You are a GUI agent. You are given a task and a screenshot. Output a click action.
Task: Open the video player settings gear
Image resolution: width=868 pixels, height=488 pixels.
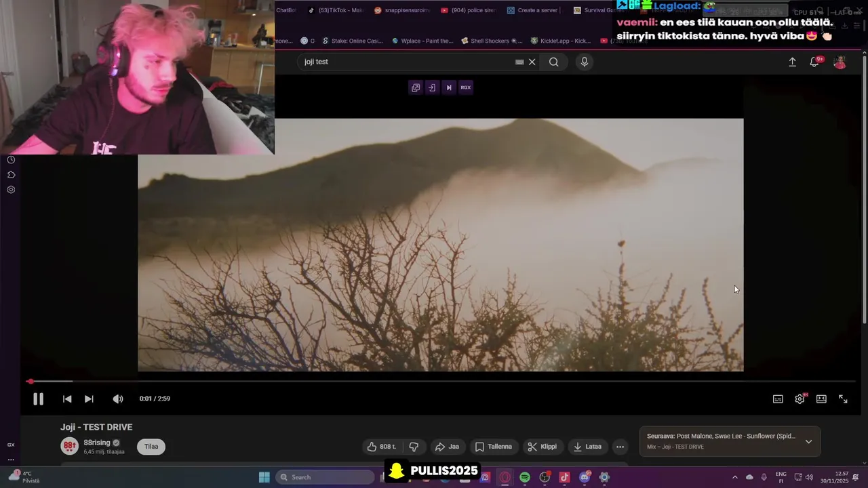800,399
